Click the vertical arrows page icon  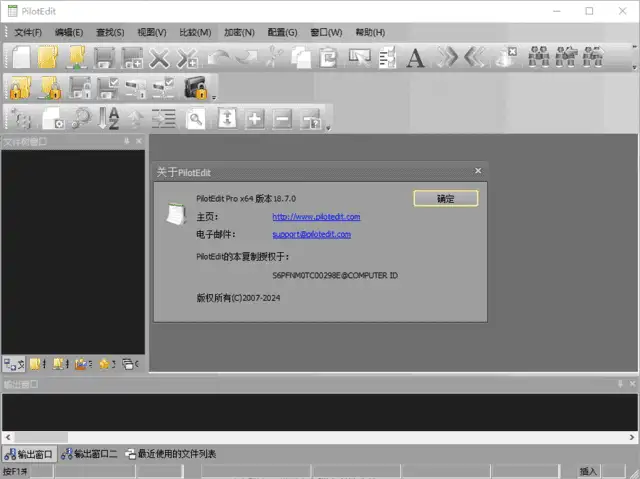[x=227, y=118]
